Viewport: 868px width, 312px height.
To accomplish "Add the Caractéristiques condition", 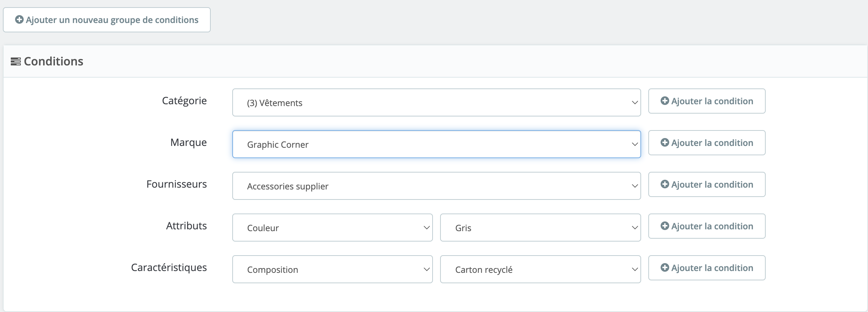I will pos(707,268).
